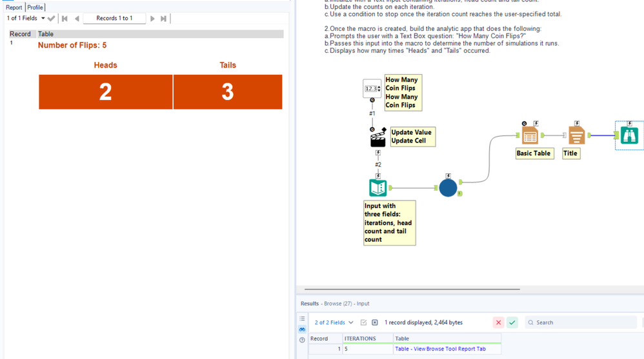644x359 pixels.
Task: Select the Action tool clapperboard icon
Action: tap(378, 137)
